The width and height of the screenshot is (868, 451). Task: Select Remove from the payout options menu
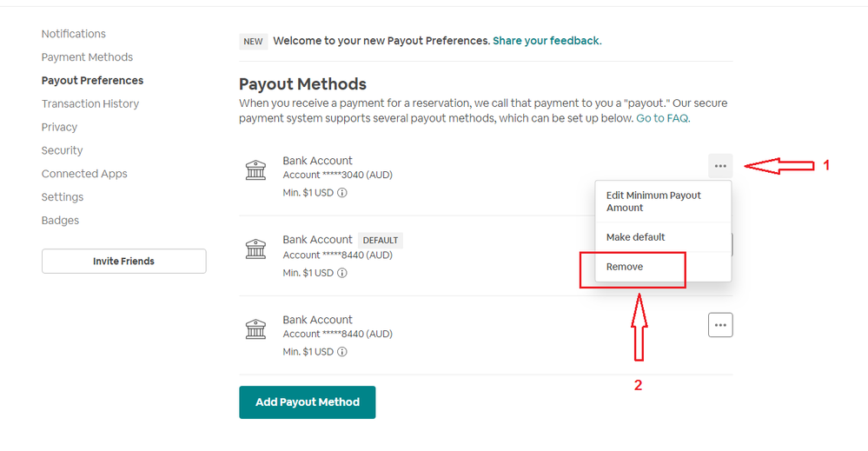click(625, 267)
